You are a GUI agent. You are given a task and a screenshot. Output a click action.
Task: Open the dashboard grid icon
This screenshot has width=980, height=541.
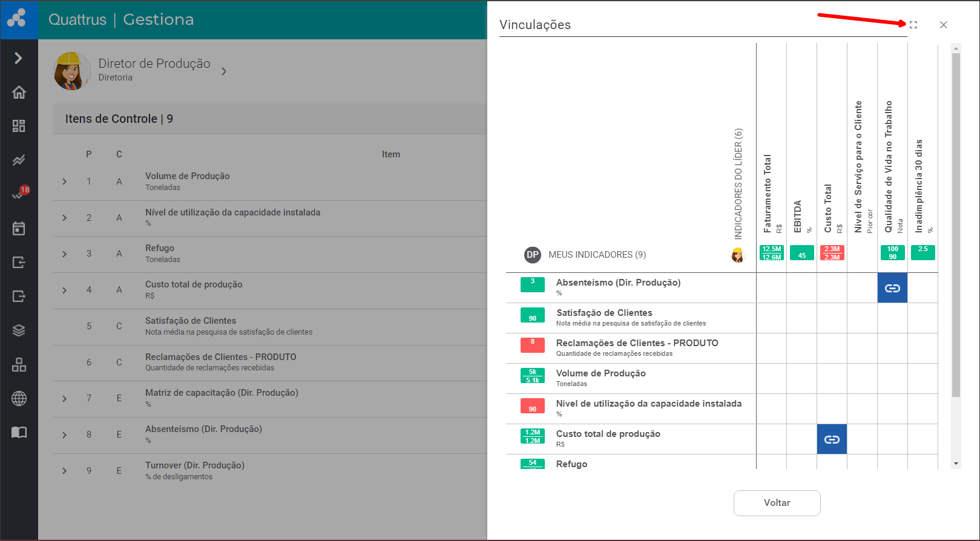click(19, 126)
